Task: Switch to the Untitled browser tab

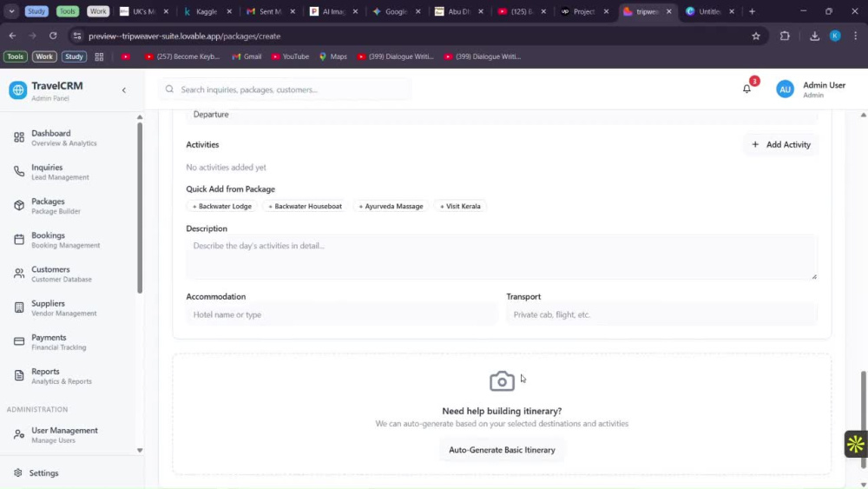Action: [x=709, y=11]
